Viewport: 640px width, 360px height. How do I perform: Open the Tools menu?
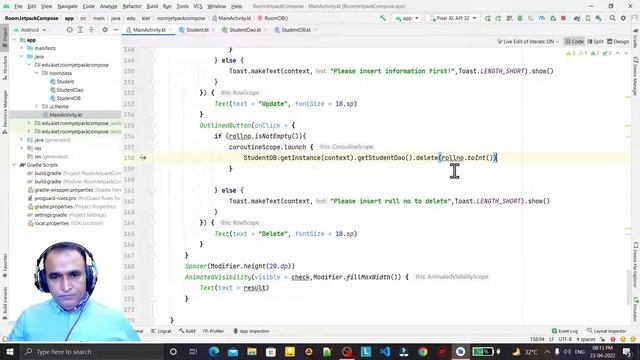pos(182,6)
